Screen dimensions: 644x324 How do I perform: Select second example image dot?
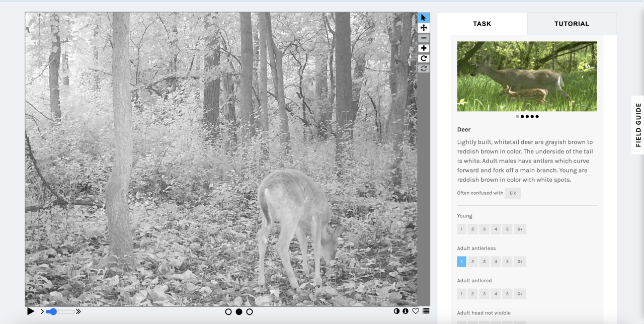[522, 116]
